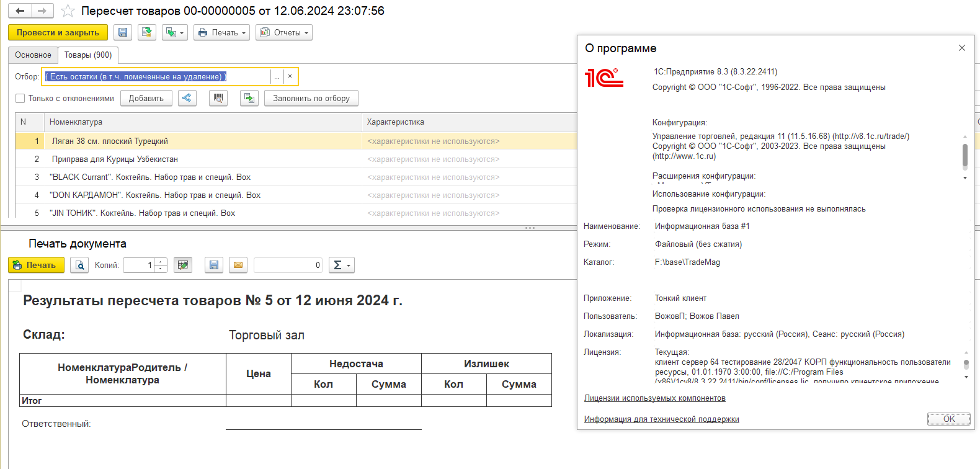Enable Только с отклонениями checkbox
Screen dimensions: 980x469
(x=20, y=98)
